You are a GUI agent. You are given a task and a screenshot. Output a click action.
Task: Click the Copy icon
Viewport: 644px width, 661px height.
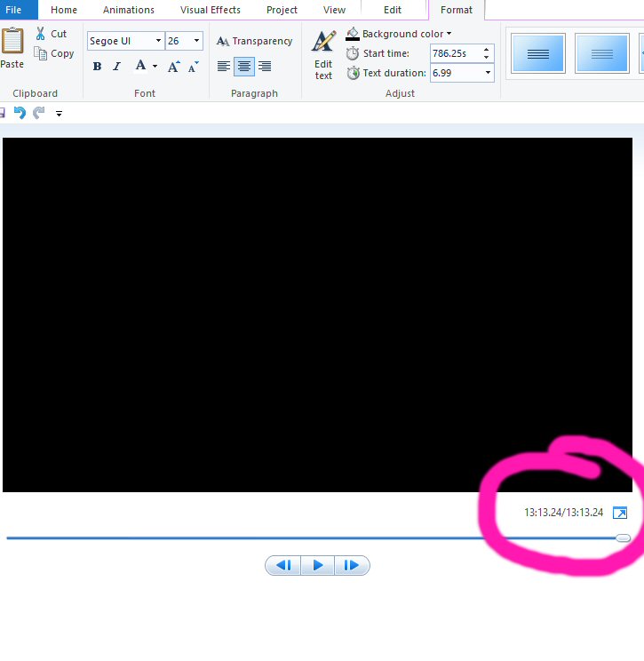coord(40,53)
